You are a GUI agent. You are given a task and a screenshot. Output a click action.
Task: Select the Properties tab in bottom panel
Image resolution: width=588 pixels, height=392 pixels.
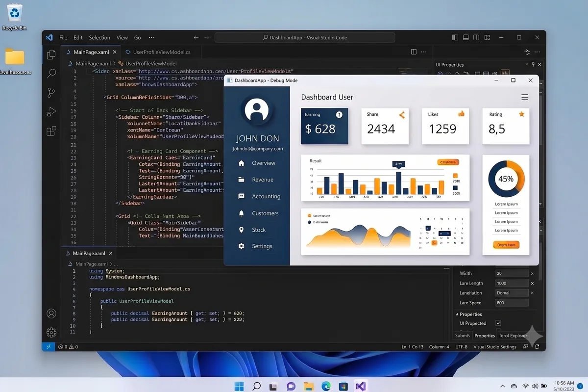pyautogui.click(x=485, y=336)
